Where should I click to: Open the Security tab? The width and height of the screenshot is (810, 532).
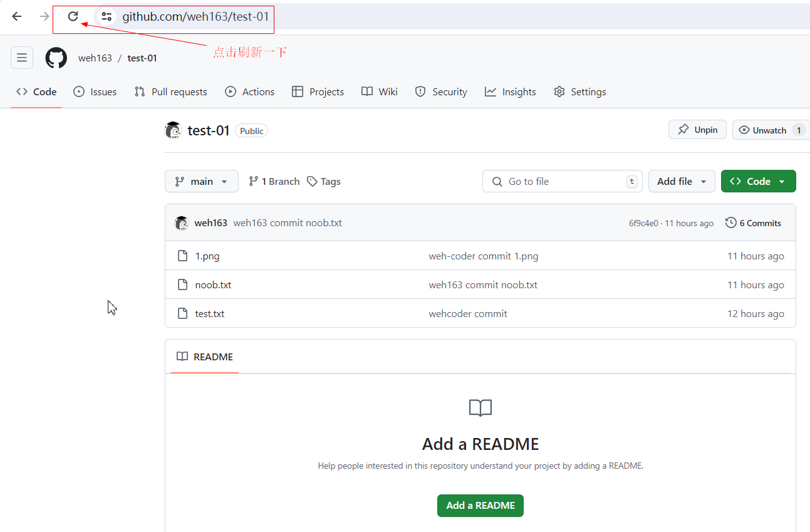coord(441,91)
